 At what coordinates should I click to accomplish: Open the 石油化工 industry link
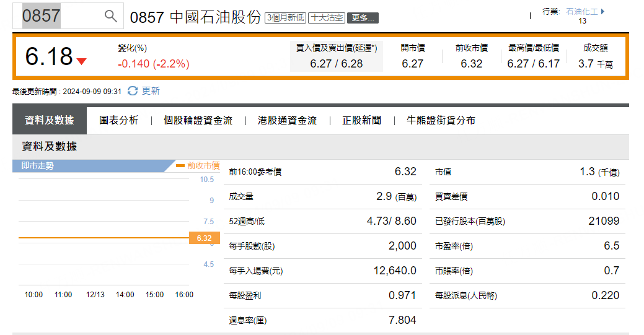(582, 12)
